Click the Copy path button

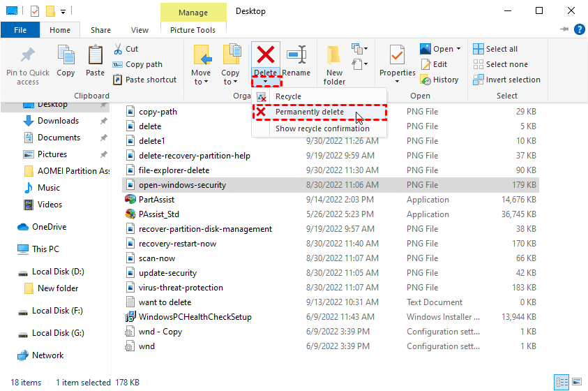(x=137, y=64)
